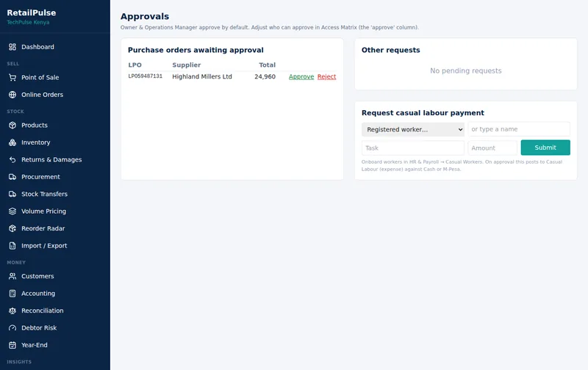Click TechPulse Kenya subtitle
The width and height of the screenshot is (588, 370).
28,23
